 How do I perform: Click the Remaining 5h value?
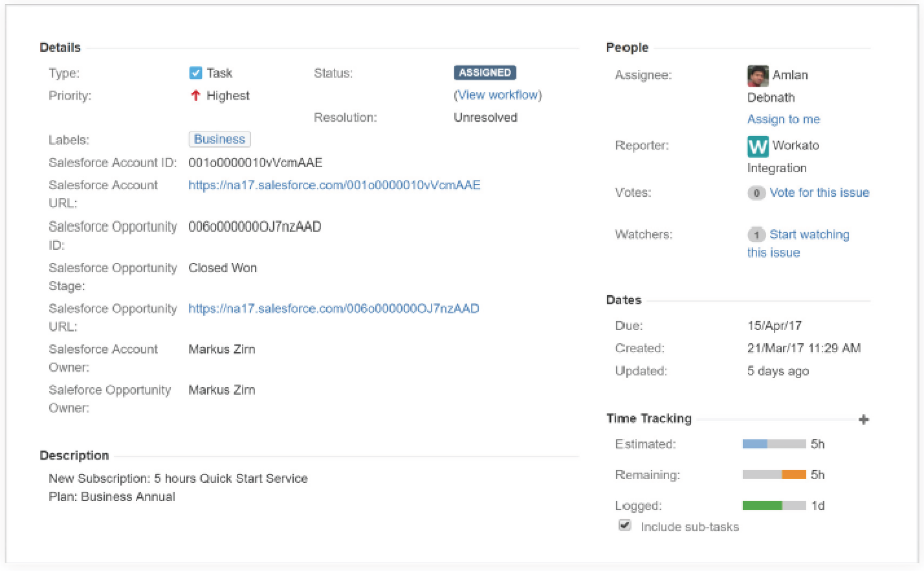[818, 475]
